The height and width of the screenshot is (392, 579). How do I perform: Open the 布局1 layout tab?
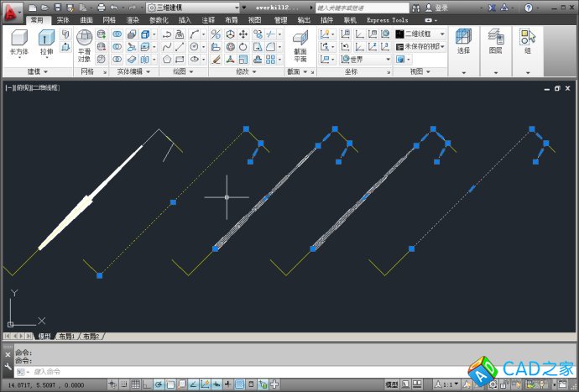click(65, 336)
